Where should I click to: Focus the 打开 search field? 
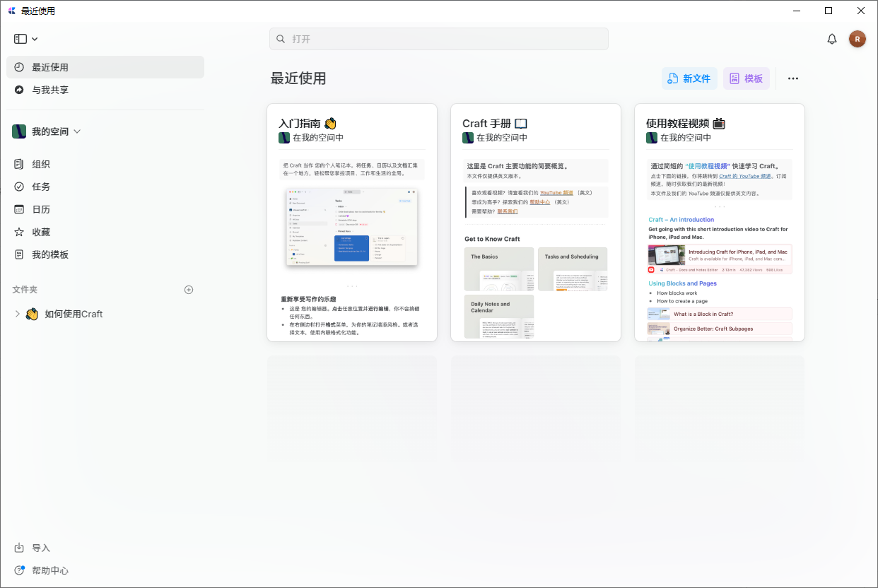(x=439, y=39)
